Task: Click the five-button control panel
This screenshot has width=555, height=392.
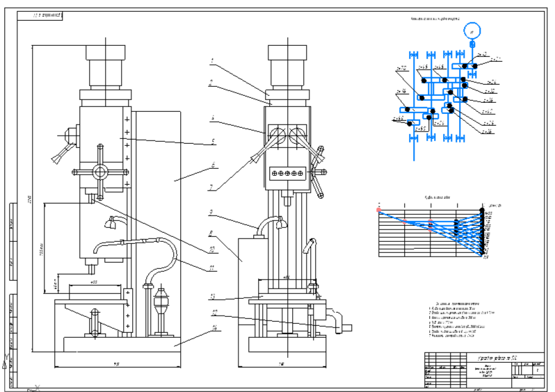Action: click(287, 173)
